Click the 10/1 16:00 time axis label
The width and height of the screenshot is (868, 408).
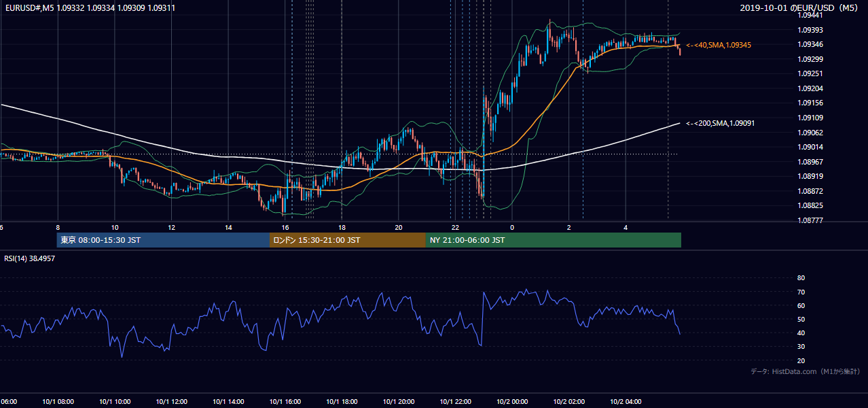(x=285, y=402)
